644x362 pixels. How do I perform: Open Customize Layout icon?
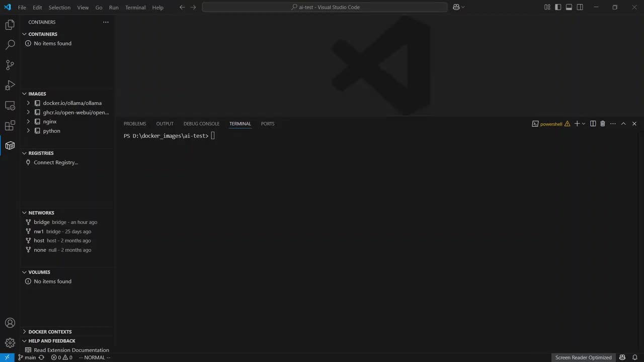coord(547,7)
